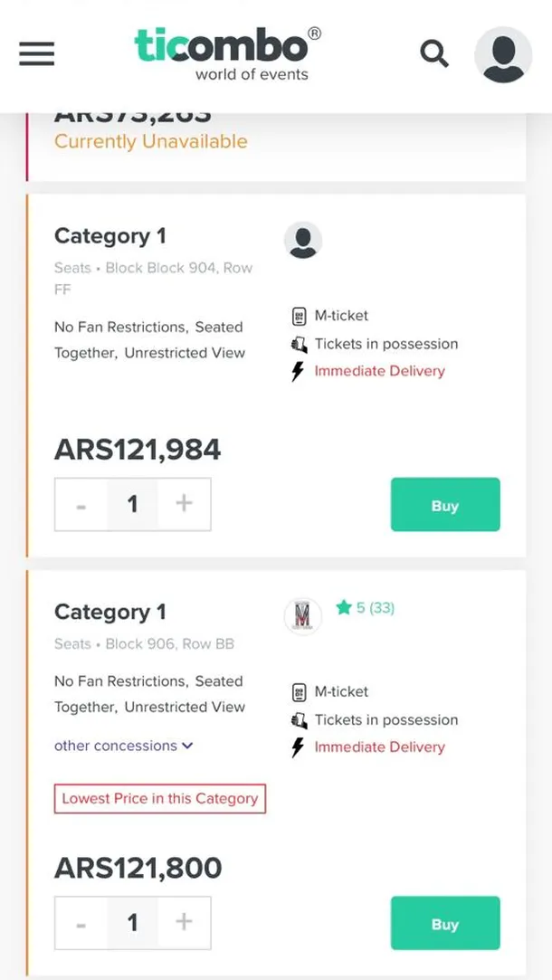The image size is (552, 980).
Task: Decrease ticket quantity for ARS121,984 listing
Action: (x=81, y=505)
